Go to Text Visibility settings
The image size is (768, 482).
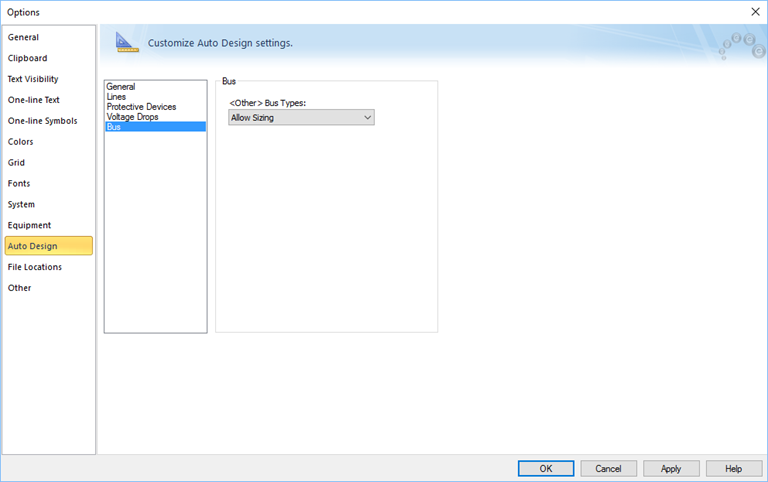[x=33, y=79]
